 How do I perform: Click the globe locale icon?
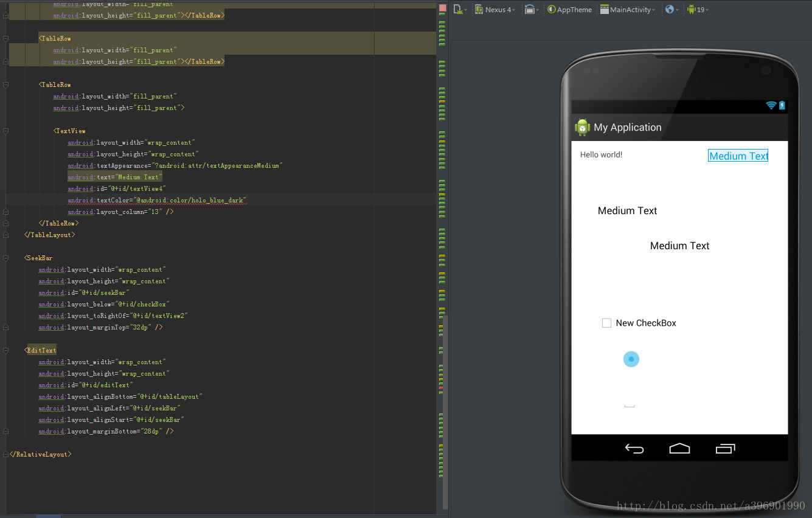pos(670,9)
